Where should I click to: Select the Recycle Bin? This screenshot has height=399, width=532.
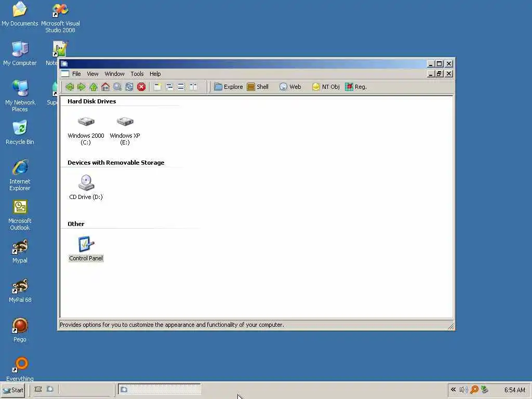click(x=20, y=132)
